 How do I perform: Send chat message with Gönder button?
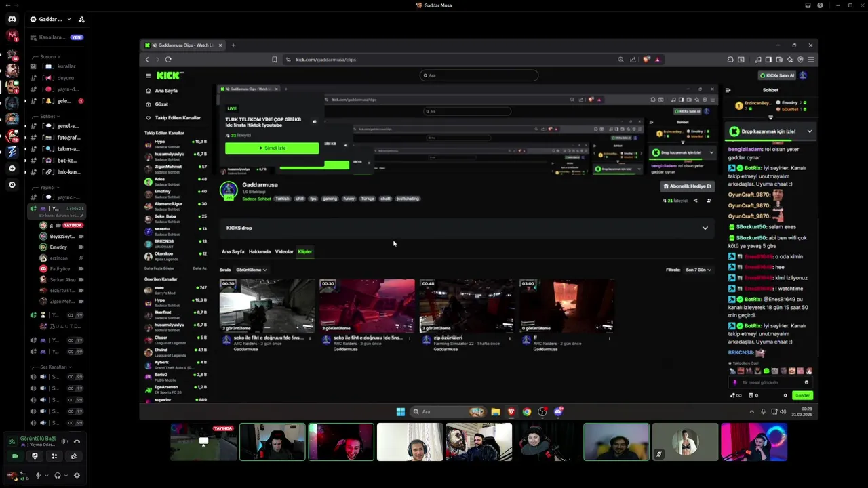(803, 395)
